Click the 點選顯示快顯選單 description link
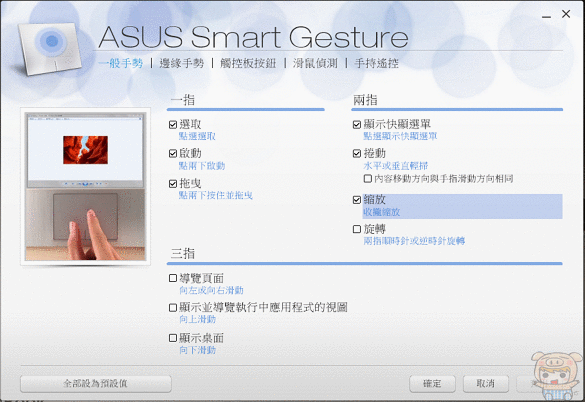This screenshot has width=585, height=402. coord(400,136)
